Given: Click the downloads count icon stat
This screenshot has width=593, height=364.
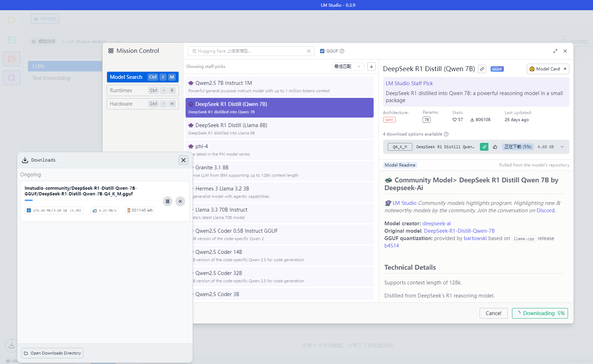Looking at the screenshot, I should 472,120.
